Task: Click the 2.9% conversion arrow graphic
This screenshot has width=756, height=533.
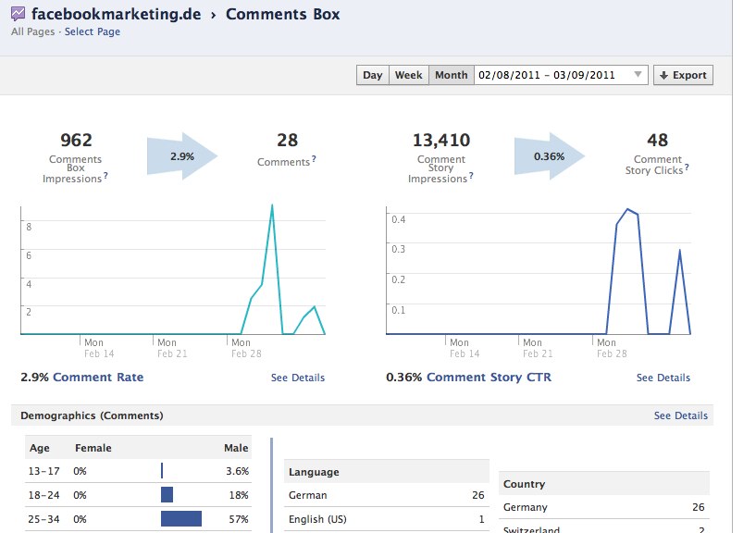Action: (182, 156)
